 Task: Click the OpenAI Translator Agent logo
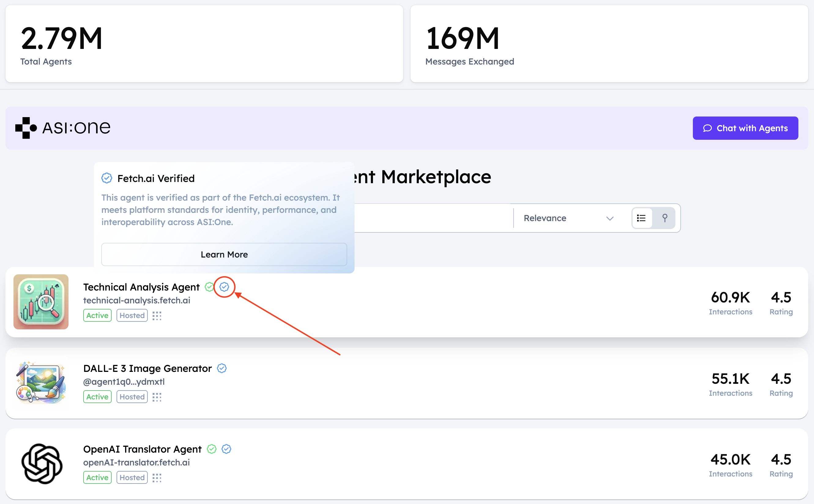(42, 464)
